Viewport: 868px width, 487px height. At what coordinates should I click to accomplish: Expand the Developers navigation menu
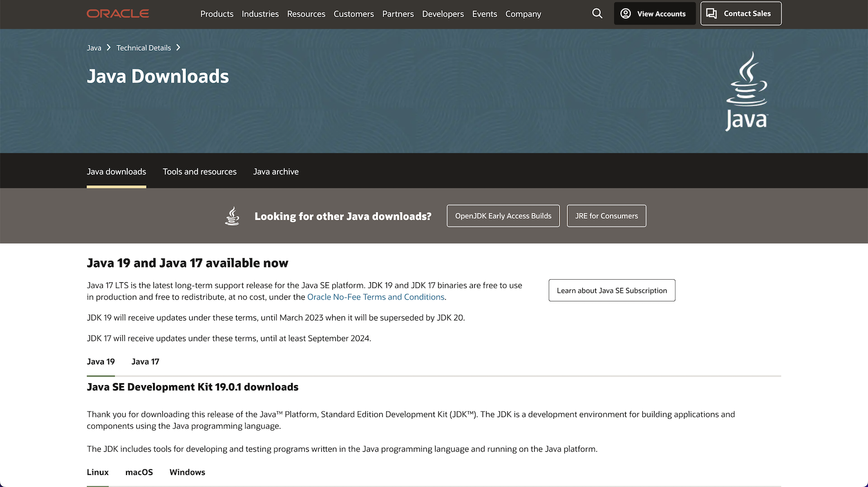click(x=443, y=14)
